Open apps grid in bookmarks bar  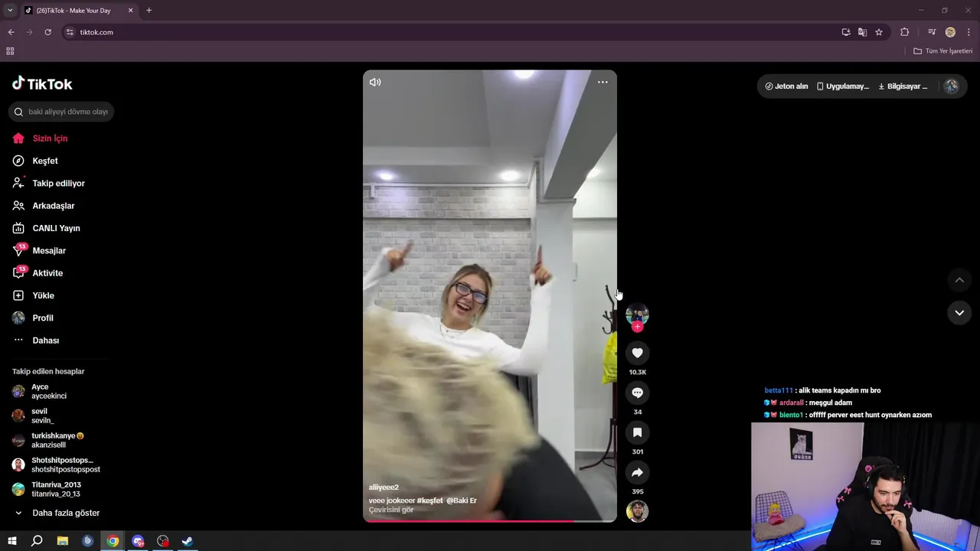(x=10, y=51)
